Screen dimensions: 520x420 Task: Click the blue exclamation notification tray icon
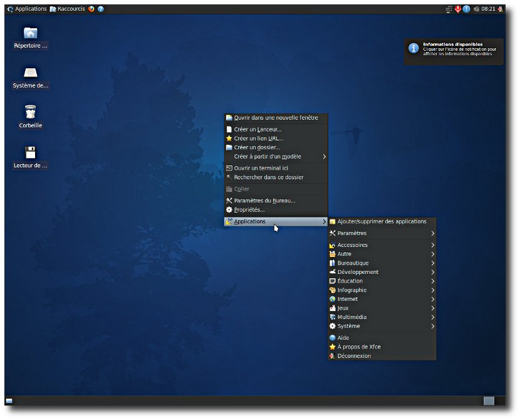(x=467, y=9)
